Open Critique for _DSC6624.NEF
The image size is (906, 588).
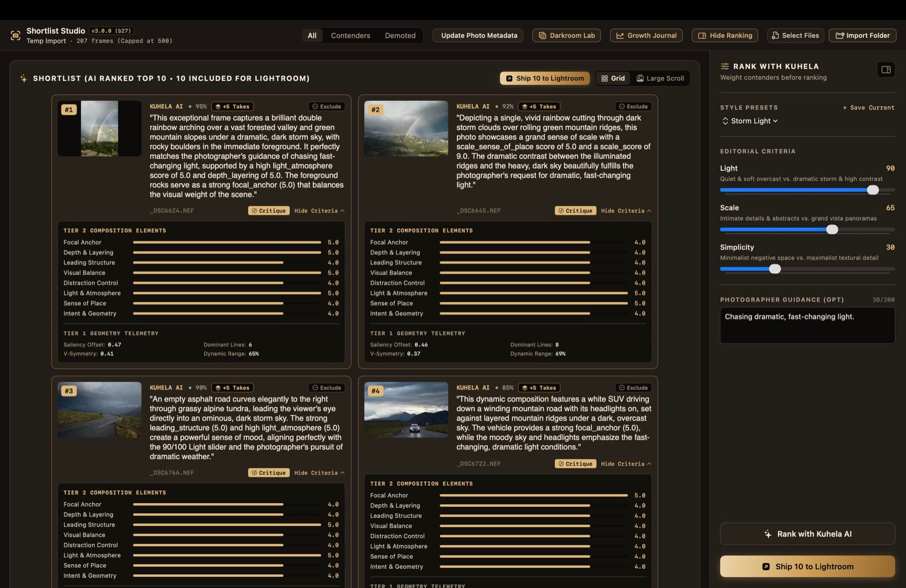pos(269,211)
